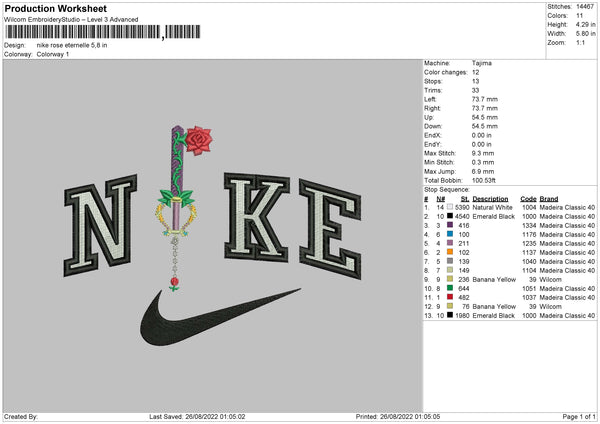Click 'Printed: 26/08/2022 01:05:05' in footer
The height and width of the screenshot is (424, 600).
pyautogui.click(x=398, y=416)
